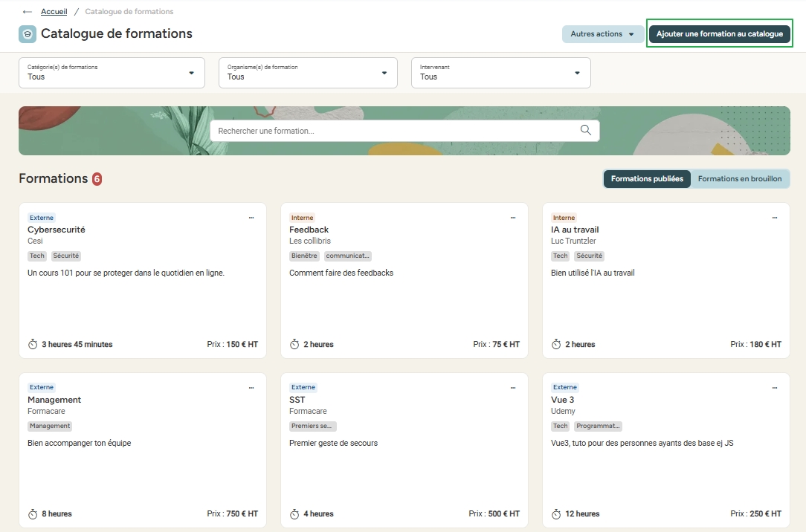806x532 pixels.
Task: Open the Management card three-dot menu
Action: pos(251,388)
